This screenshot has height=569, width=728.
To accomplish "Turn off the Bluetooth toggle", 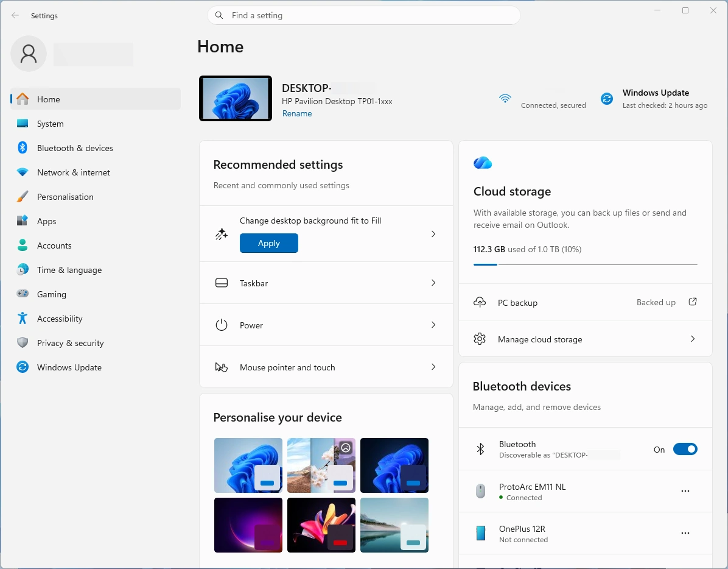I will [x=685, y=449].
